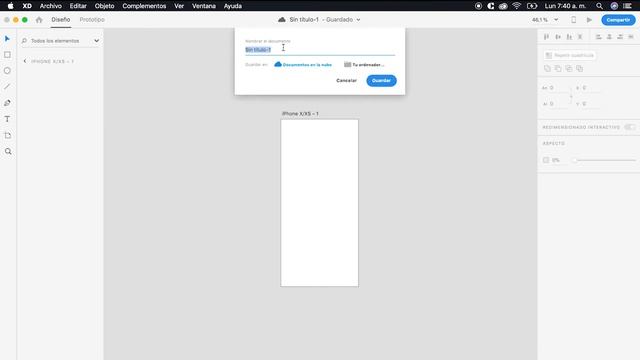Open the zoom percentage dropdown
This screenshot has width=640, height=360.
[556, 20]
